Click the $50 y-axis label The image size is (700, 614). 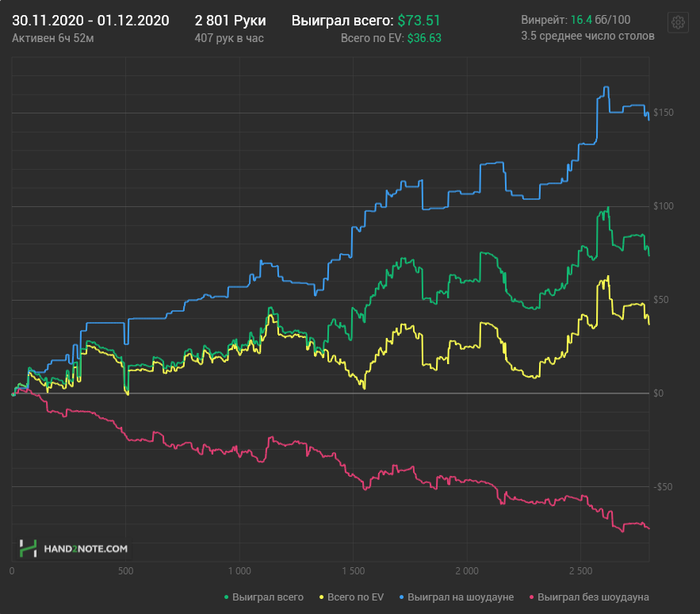point(661,300)
